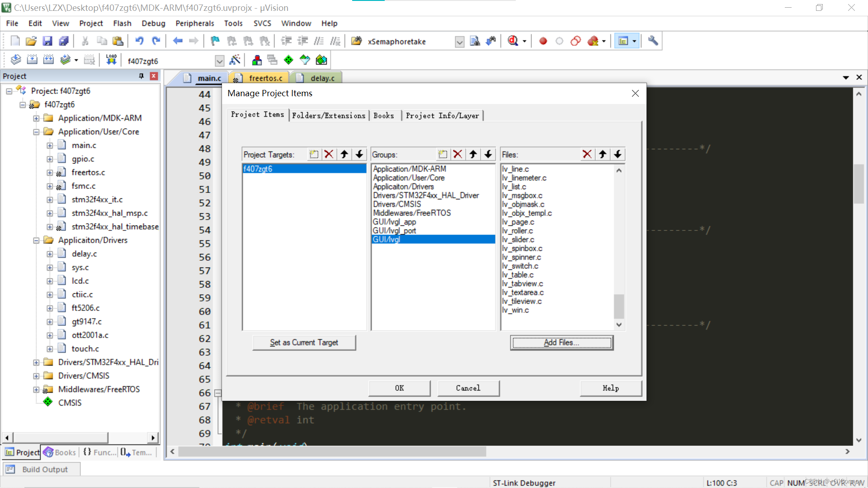
Task: Click the Files list scrollbar down arrow
Action: click(x=619, y=325)
